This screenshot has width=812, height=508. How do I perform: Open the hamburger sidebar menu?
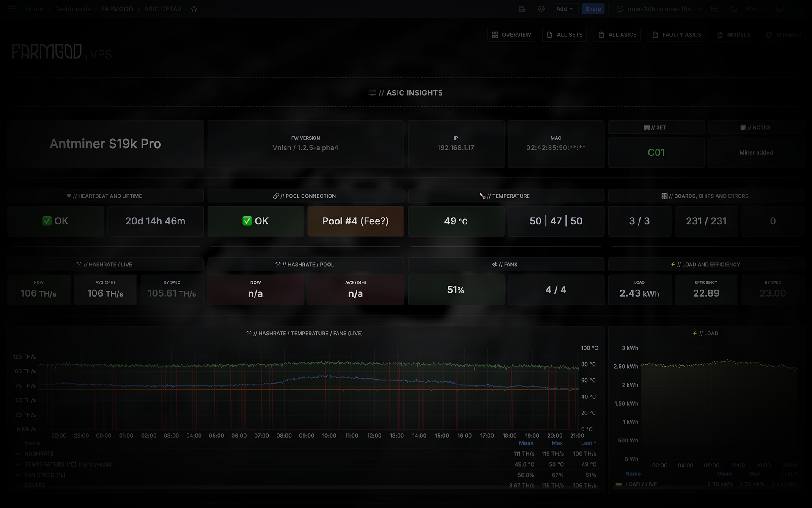pos(13,9)
